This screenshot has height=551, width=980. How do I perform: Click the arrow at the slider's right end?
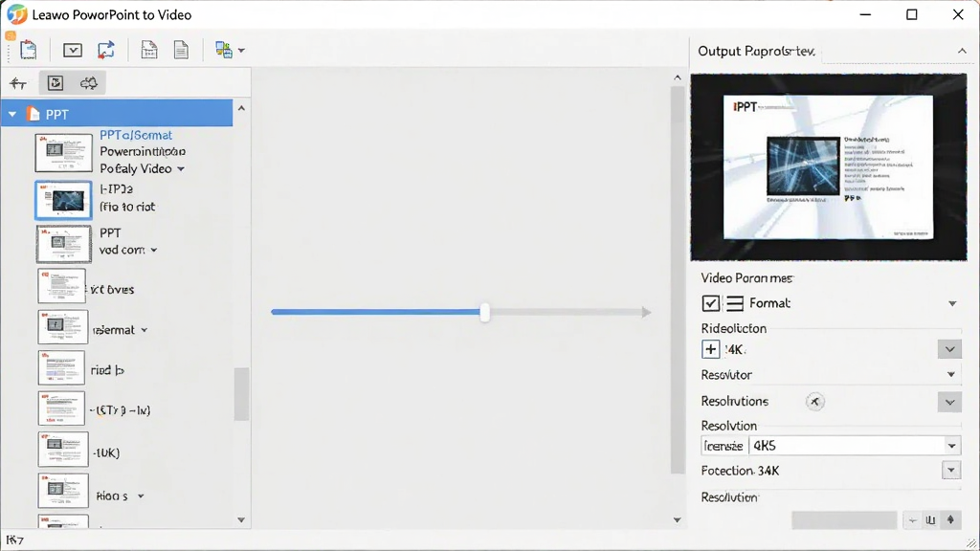pos(646,313)
